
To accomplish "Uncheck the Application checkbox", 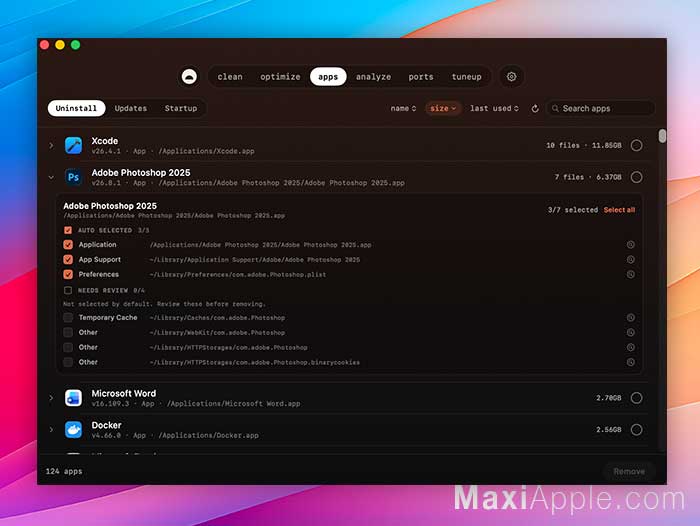I will coord(68,245).
